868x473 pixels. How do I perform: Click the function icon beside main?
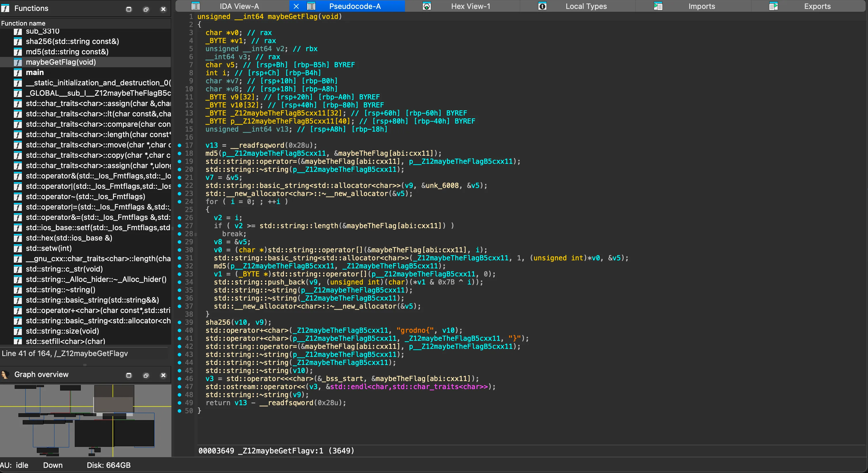[18, 72]
